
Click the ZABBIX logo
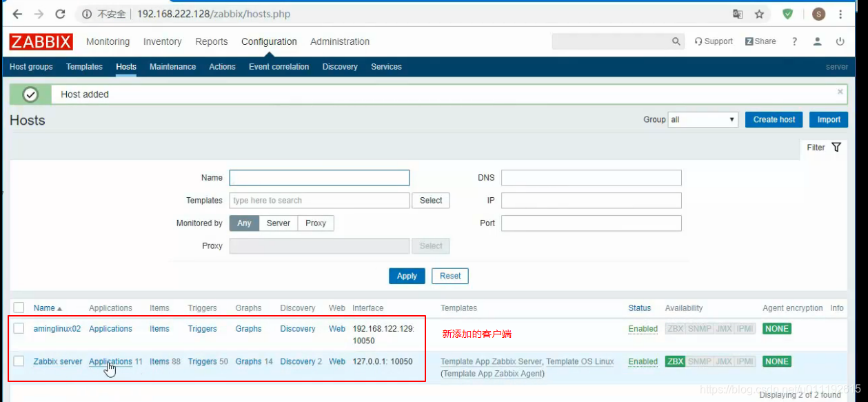pyautogui.click(x=41, y=42)
